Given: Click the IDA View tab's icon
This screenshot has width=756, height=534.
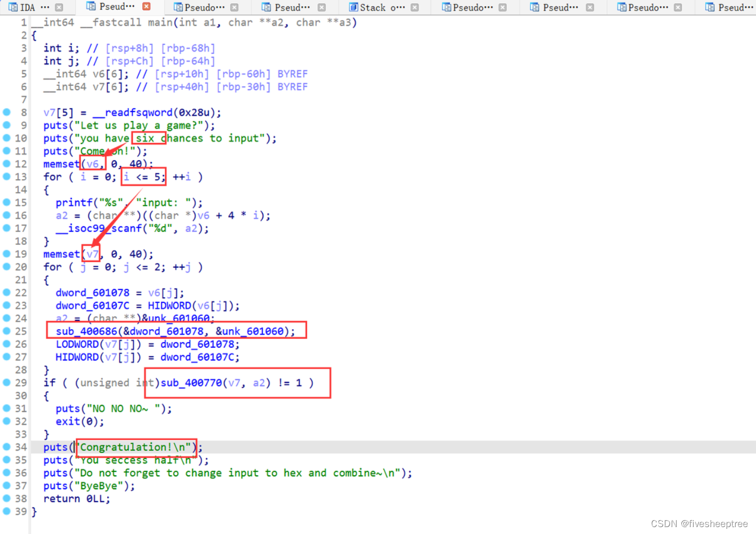Looking at the screenshot, I should [13, 7].
